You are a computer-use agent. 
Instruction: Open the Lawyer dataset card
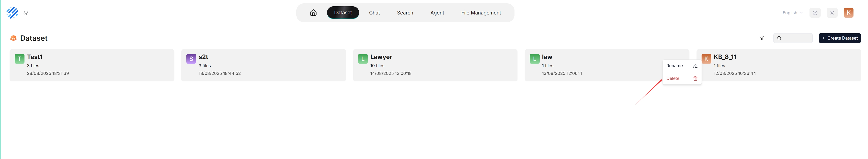435,65
